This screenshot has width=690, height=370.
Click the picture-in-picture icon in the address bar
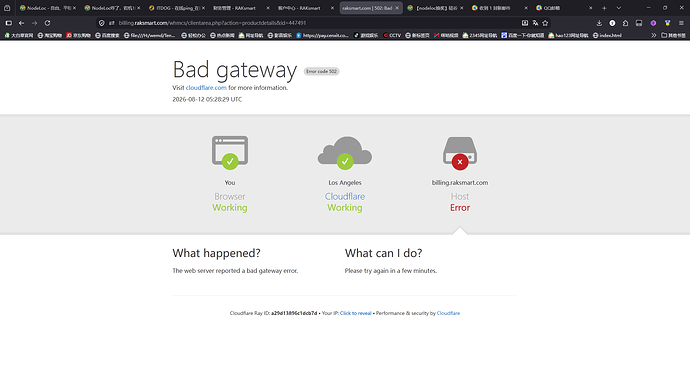(525, 23)
